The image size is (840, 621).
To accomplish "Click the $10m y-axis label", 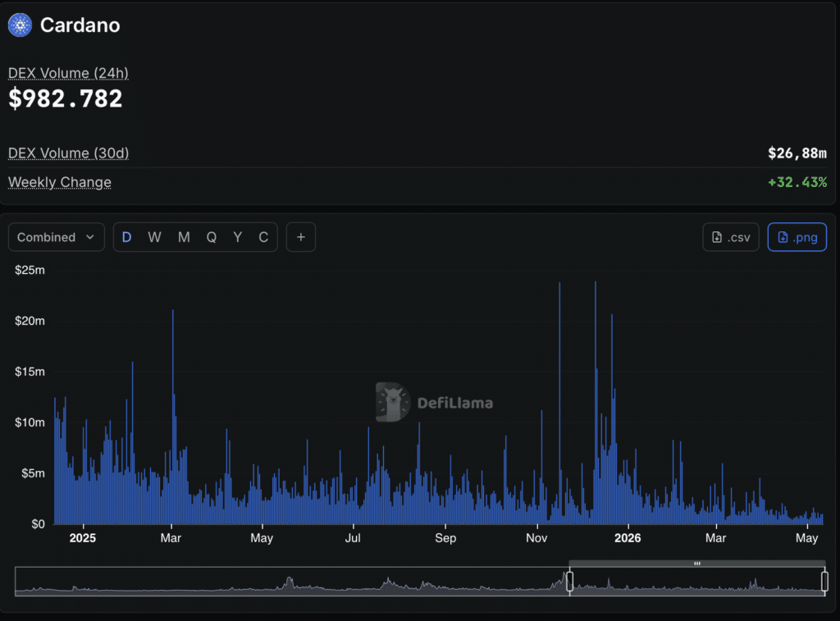I will tap(30, 422).
